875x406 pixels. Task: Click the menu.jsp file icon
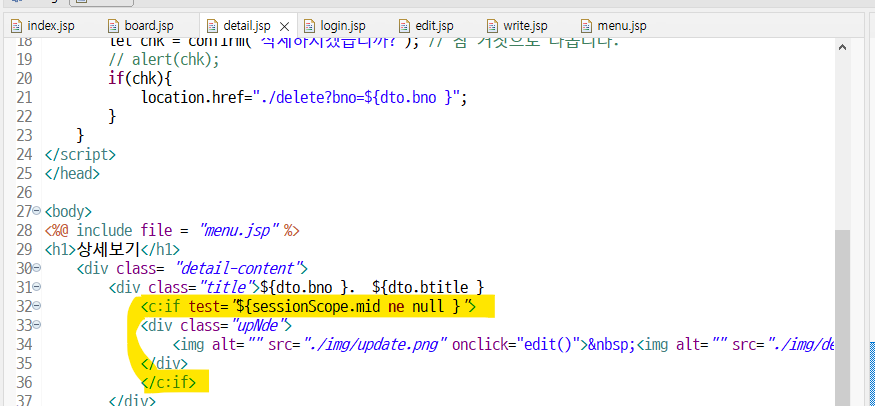pyautogui.click(x=586, y=26)
